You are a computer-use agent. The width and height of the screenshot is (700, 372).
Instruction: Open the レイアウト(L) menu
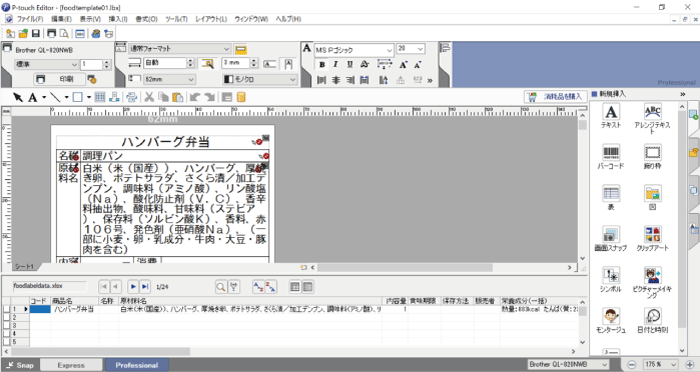pyautogui.click(x=211, y=19)
